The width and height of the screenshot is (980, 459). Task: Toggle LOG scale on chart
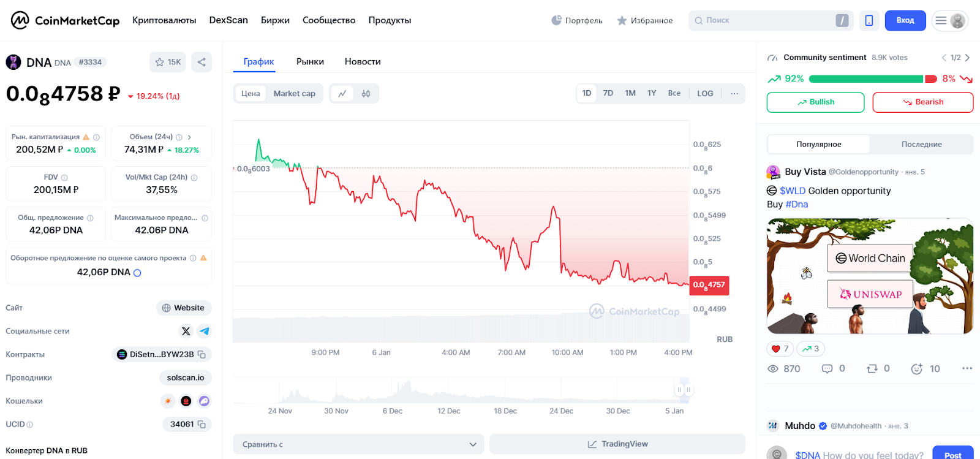(705, 94)
